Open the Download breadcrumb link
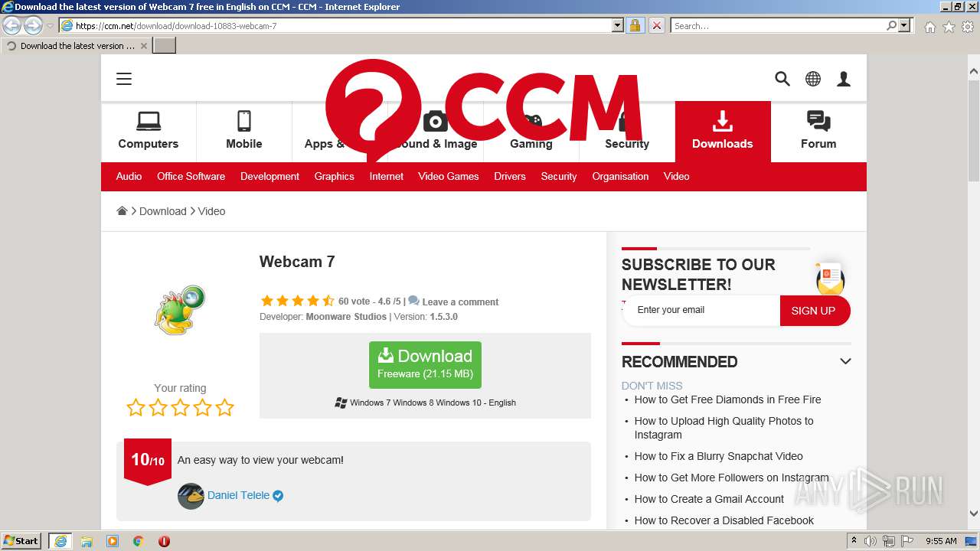 tap(162, 211)
